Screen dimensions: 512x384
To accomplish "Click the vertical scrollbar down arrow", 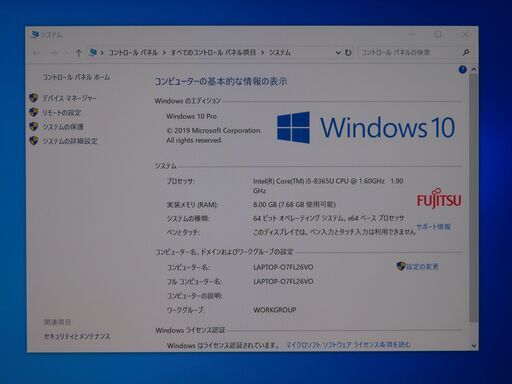I will (474, 346).
